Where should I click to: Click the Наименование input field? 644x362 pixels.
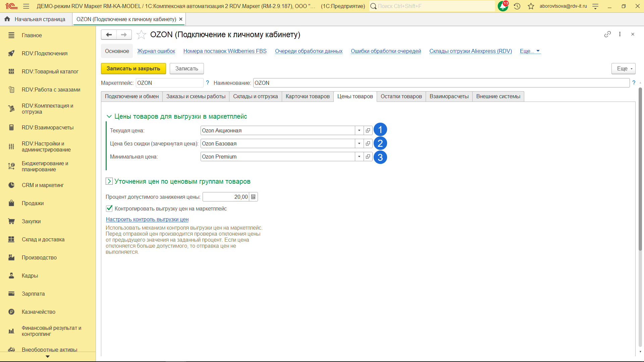coord(441,83)
